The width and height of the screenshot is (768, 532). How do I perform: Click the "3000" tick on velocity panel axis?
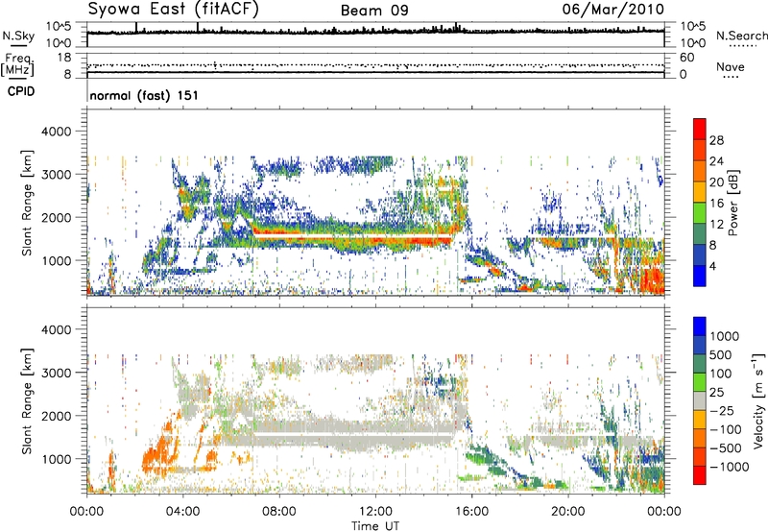click(56, 373)
